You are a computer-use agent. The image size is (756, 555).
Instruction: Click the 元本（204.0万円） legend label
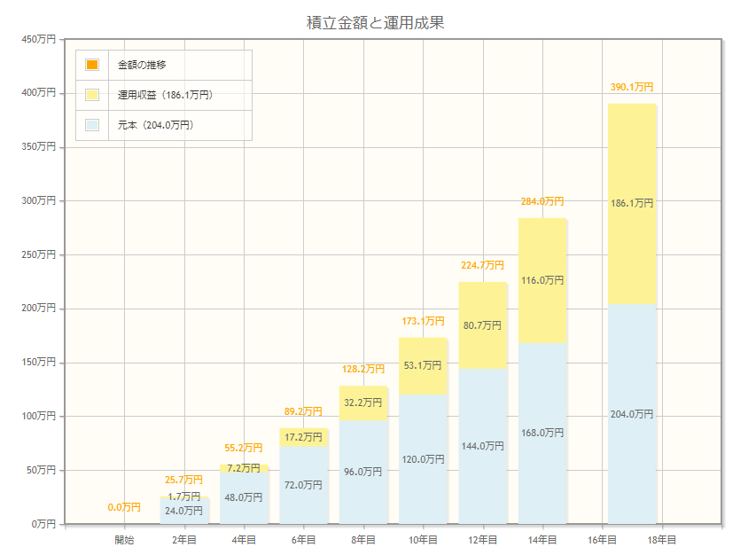(x=155, y=125)
